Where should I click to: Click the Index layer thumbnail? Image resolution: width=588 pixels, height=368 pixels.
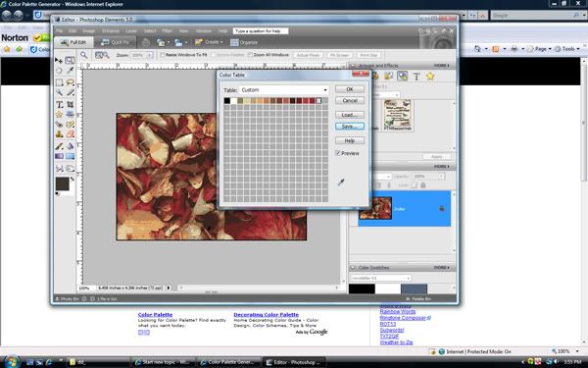click(x=375, y=208)
